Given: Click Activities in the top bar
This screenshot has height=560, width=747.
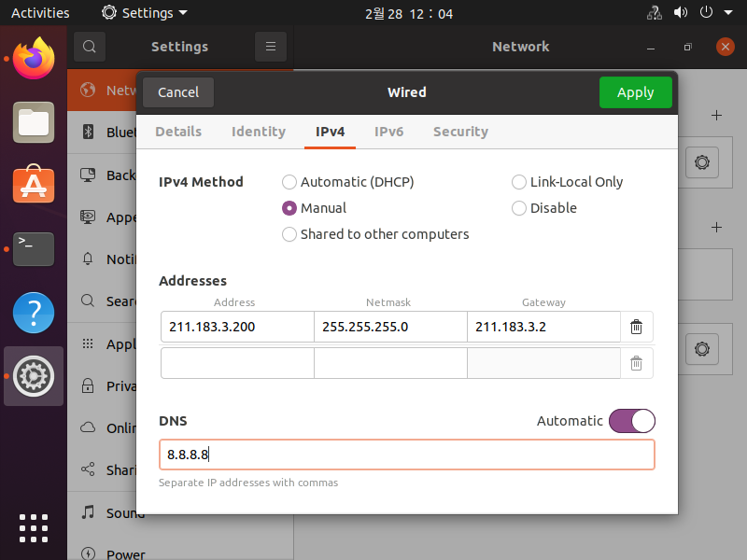Looking at the screenshot, I should (40, 13).
